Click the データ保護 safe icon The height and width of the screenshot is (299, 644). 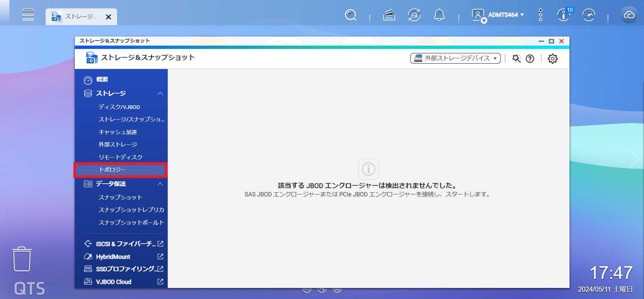point(88,184)
